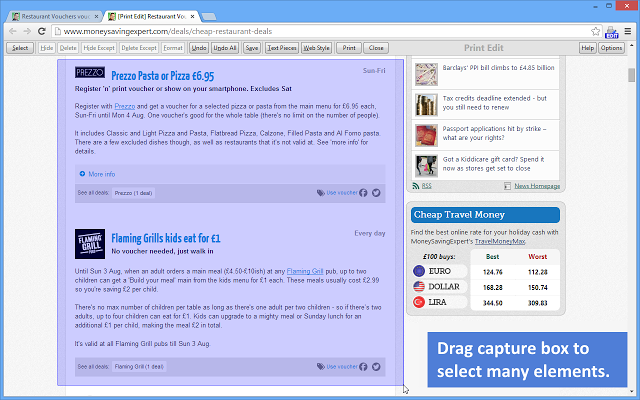Click the Hide toolbar button

click(47, 48)
